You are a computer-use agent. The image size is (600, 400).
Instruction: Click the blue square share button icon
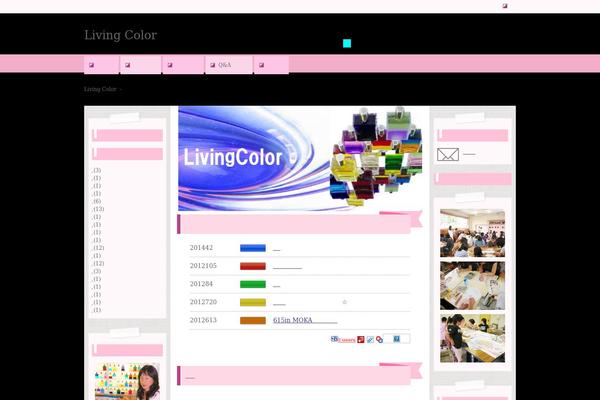click(x=397, y=339)
